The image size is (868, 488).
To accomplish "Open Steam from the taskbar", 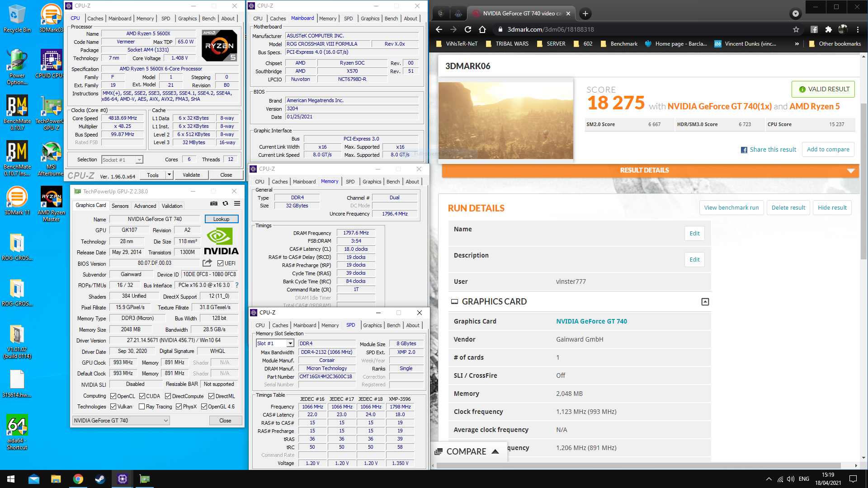I will click(x=100, y=479).
